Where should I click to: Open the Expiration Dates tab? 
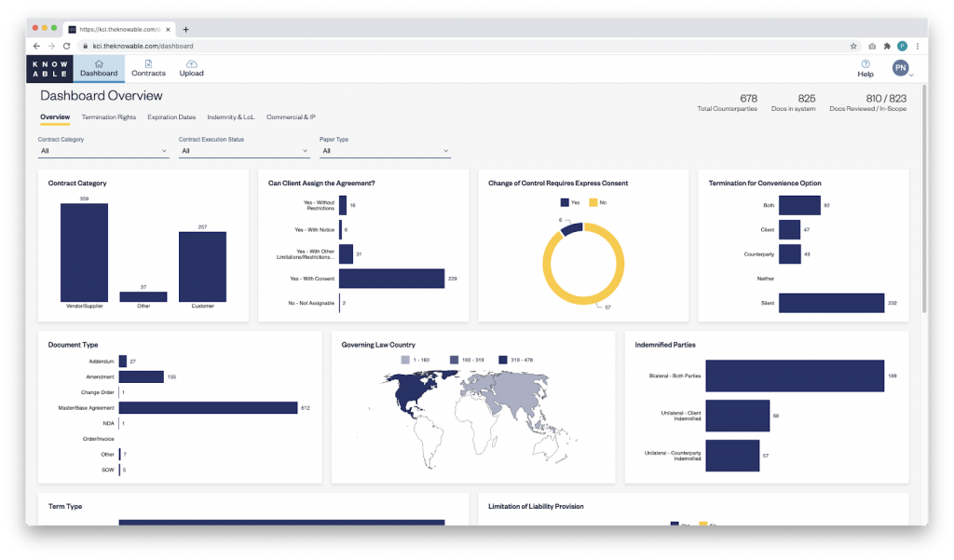[171, 117]
